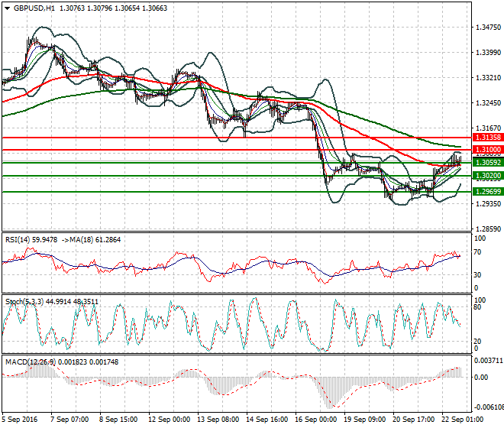Click the 1.31670 price scale value
504x428 pixels.
pyautogui.click(x=488, y=128)
